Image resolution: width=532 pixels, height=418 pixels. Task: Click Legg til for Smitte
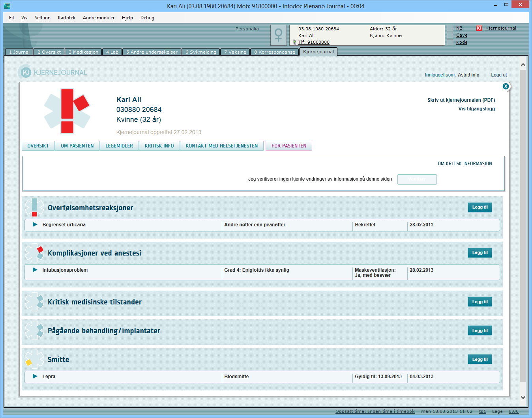[x=480, y=360]
